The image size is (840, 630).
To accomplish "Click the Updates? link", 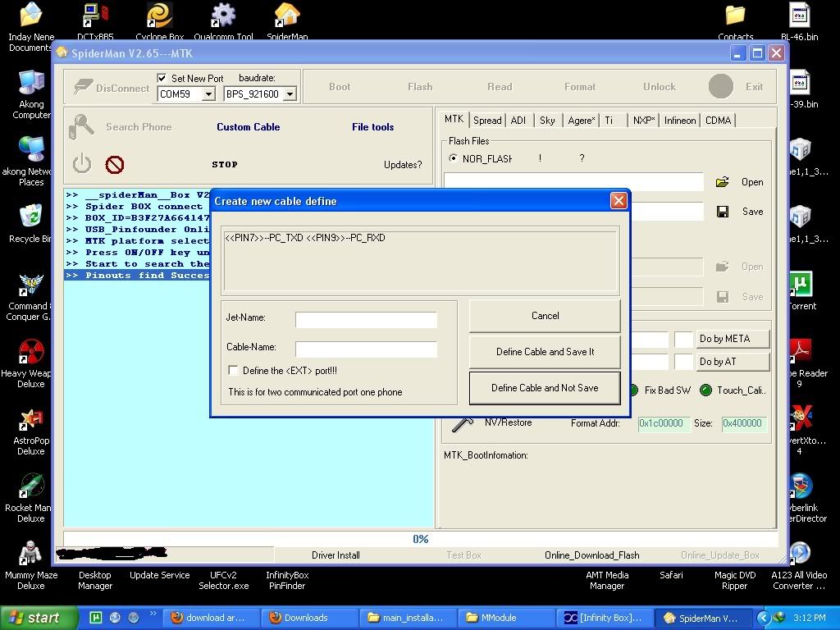I will click(402, 164).
